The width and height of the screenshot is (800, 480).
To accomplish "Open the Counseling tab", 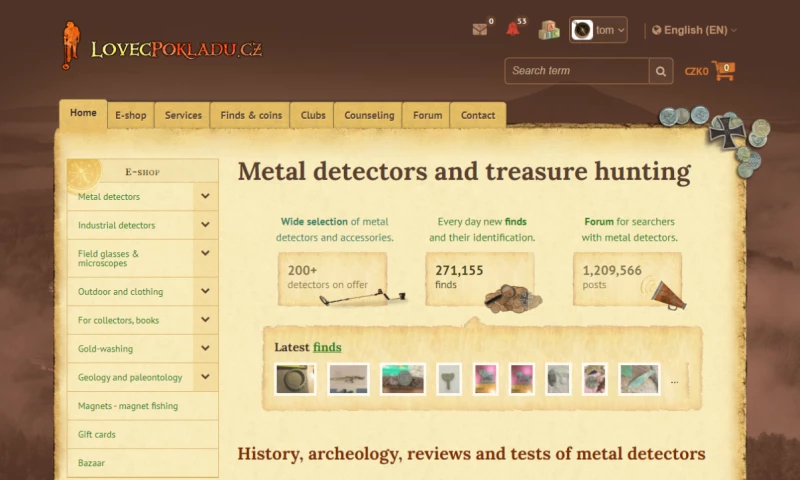I will coord(369,115).
